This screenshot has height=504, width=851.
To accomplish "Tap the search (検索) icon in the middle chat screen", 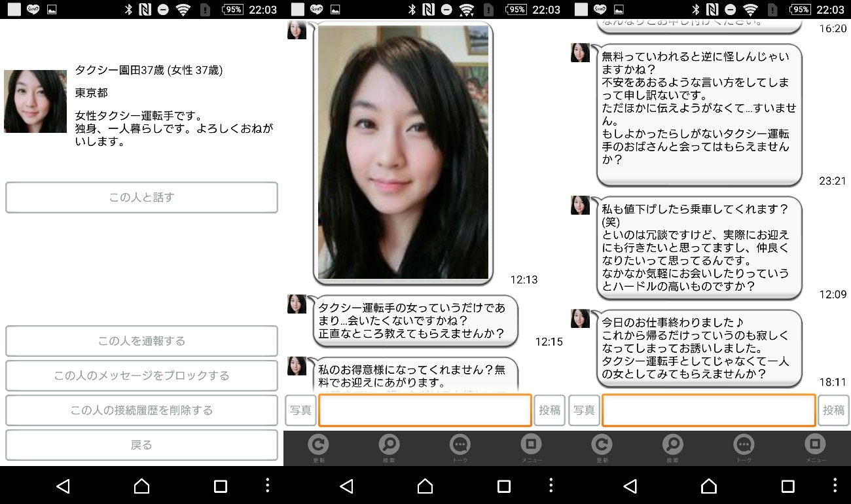I will pyautogui.click(x=389, y=446).
